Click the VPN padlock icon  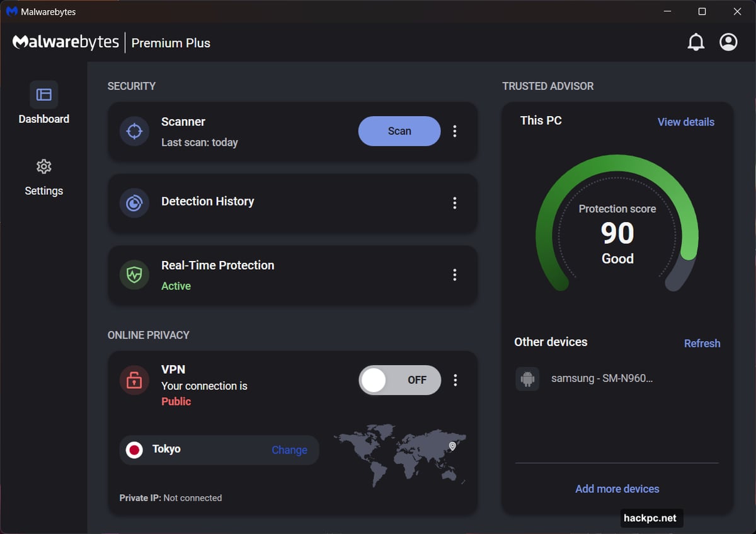point(134,380)
